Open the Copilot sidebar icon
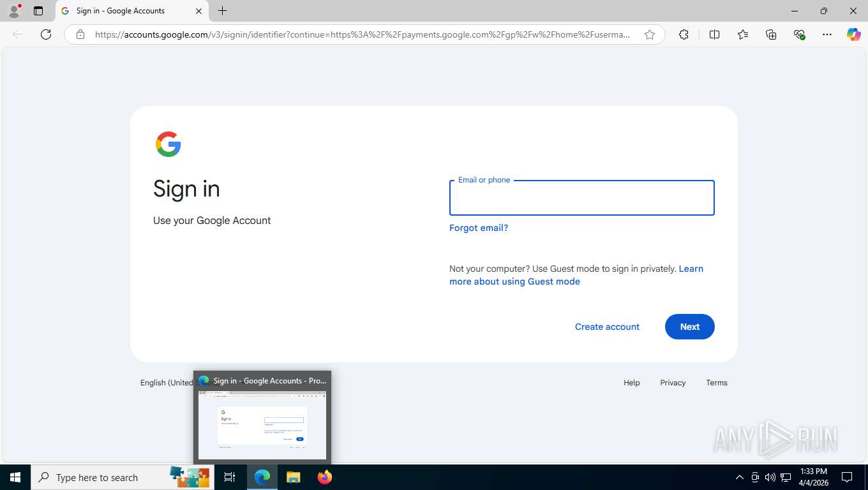 pos(854,34)
